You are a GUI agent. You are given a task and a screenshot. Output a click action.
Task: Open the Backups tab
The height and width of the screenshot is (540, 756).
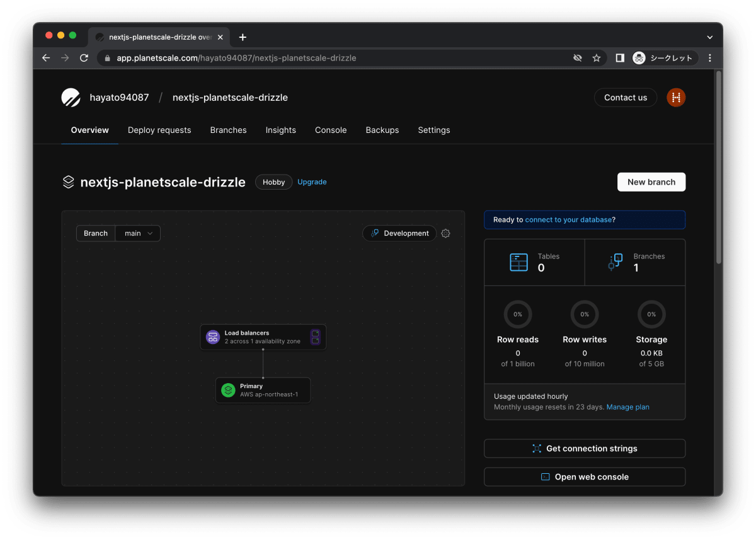tap(382, 130)
